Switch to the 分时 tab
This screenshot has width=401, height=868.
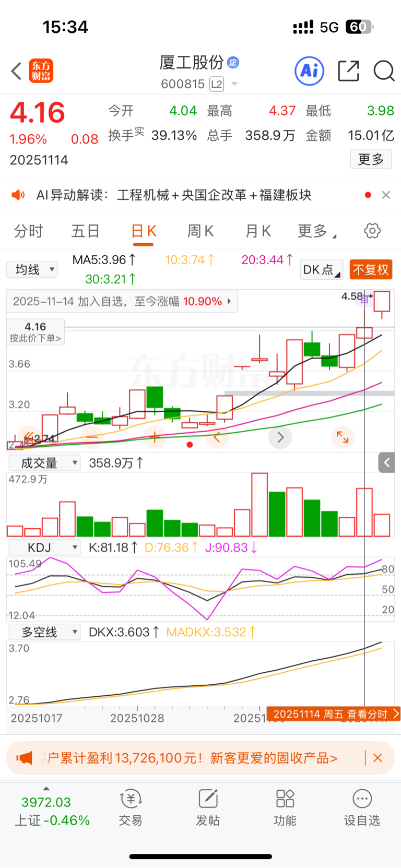(x=28, y=231)
